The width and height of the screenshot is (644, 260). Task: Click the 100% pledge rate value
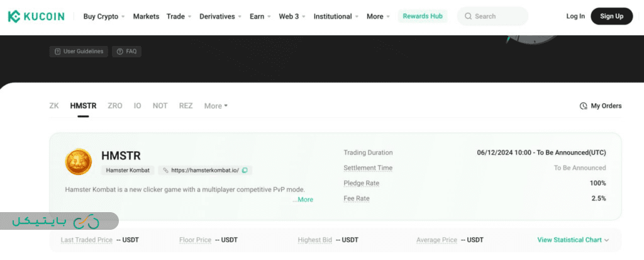(597, 183)
